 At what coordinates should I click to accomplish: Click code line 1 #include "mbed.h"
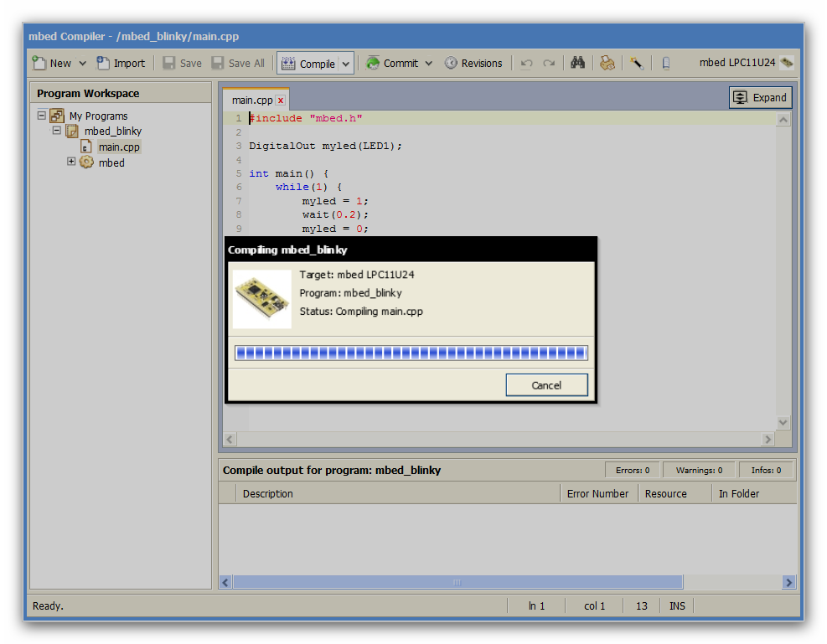coord(305,119)
